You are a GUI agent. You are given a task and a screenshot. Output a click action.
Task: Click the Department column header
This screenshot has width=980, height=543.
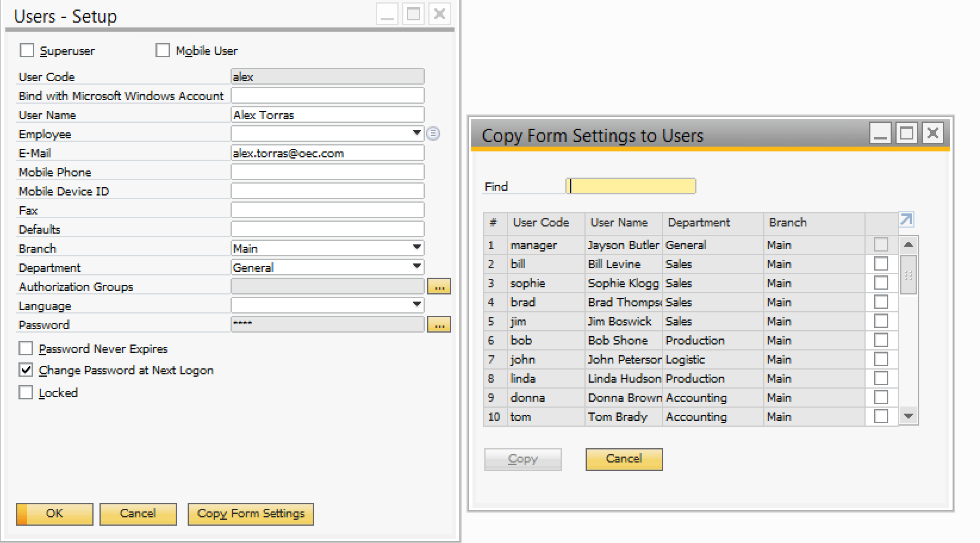[x=699, y=223]
